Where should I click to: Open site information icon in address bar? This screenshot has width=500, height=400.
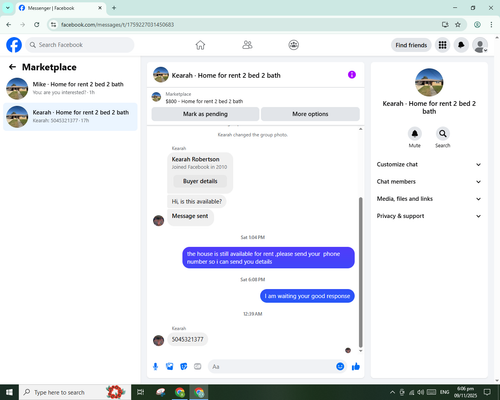pyautogui.click(x=53, y=25)
